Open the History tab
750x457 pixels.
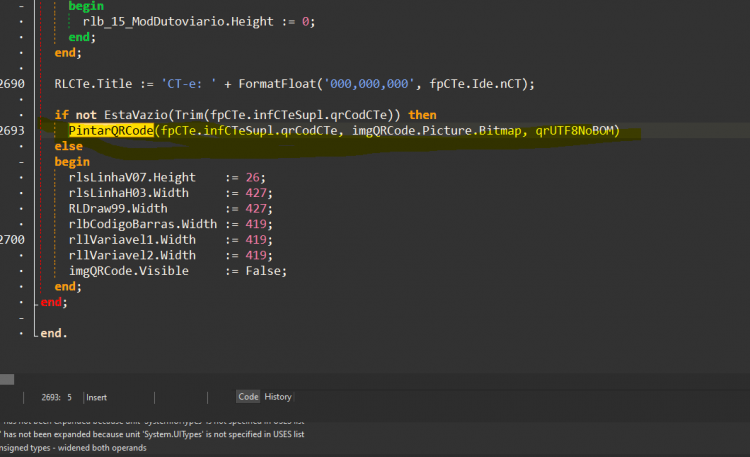coord(277,397)
